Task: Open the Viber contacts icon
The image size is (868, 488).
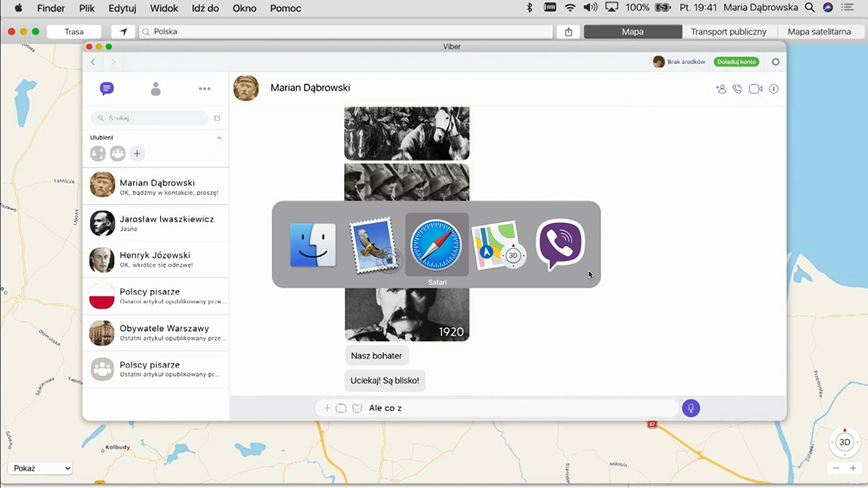Action: coord(156,89)
